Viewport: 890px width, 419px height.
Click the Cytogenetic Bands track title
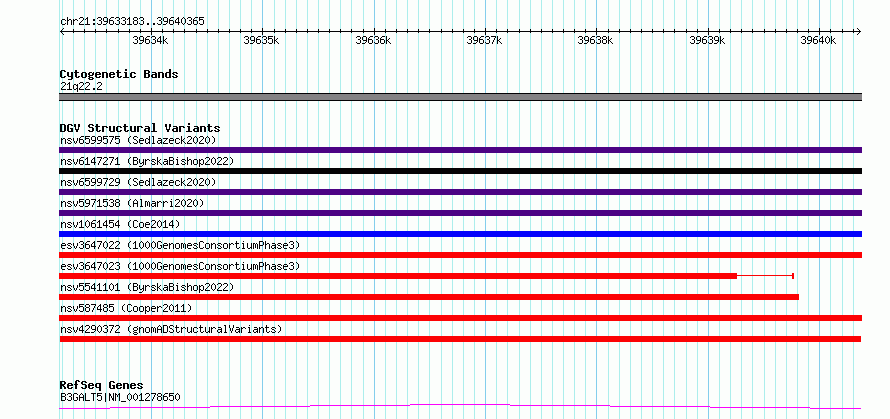(119, 74)
